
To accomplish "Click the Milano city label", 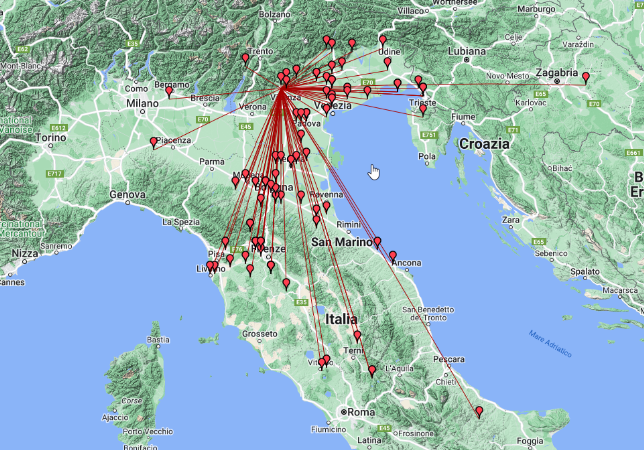I will point(143,102).
